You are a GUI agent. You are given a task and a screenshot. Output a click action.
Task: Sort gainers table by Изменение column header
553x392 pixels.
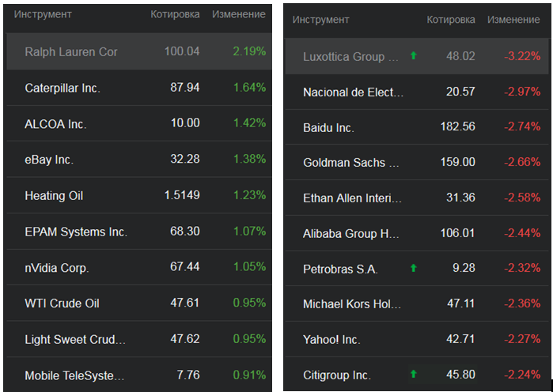pos(239,14)
